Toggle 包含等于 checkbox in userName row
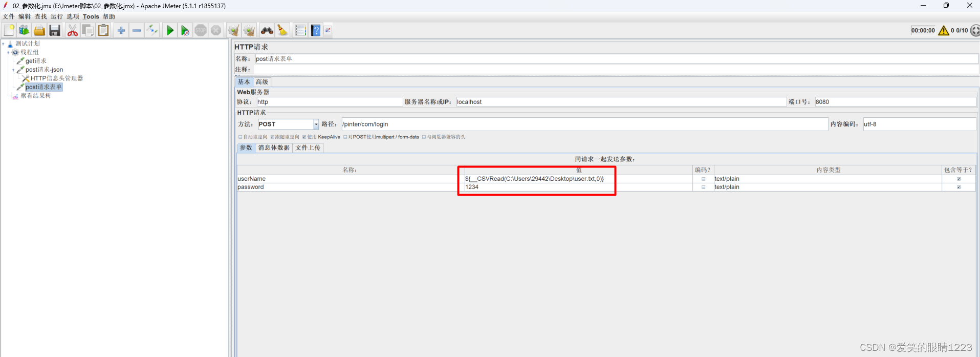The width and height of the screenshot is (980, 357). (959, 179)
